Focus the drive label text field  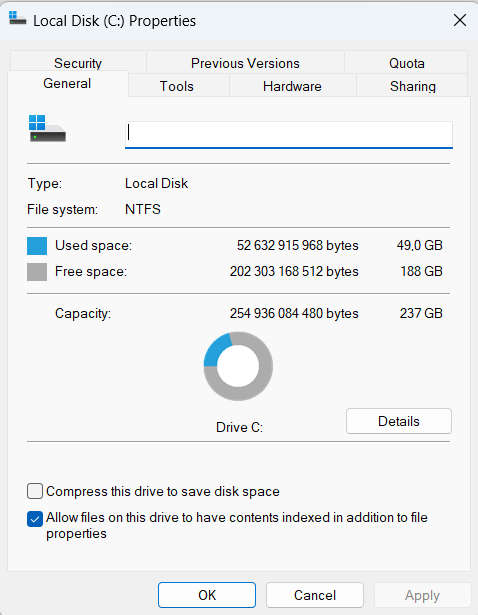click(289, 134)
